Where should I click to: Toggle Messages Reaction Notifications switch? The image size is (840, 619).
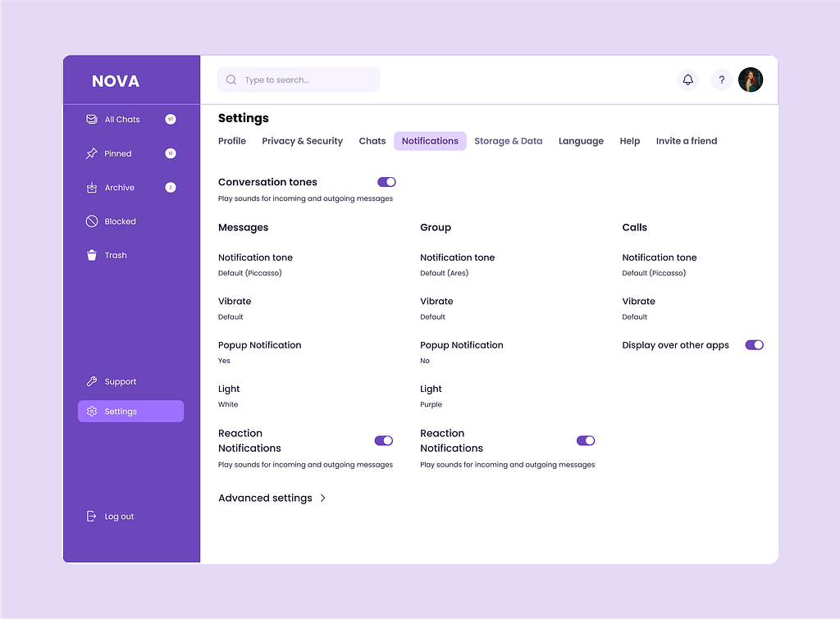tap(384, 441)
